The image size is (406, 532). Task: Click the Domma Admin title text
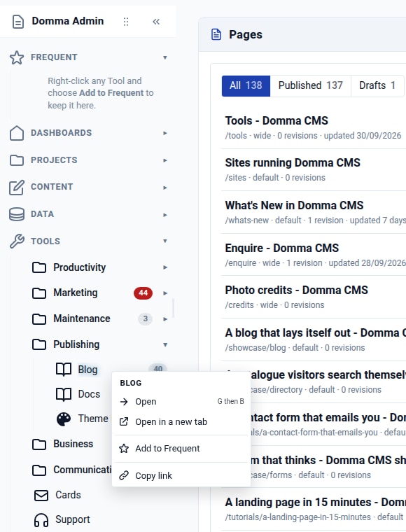[68, 21]
